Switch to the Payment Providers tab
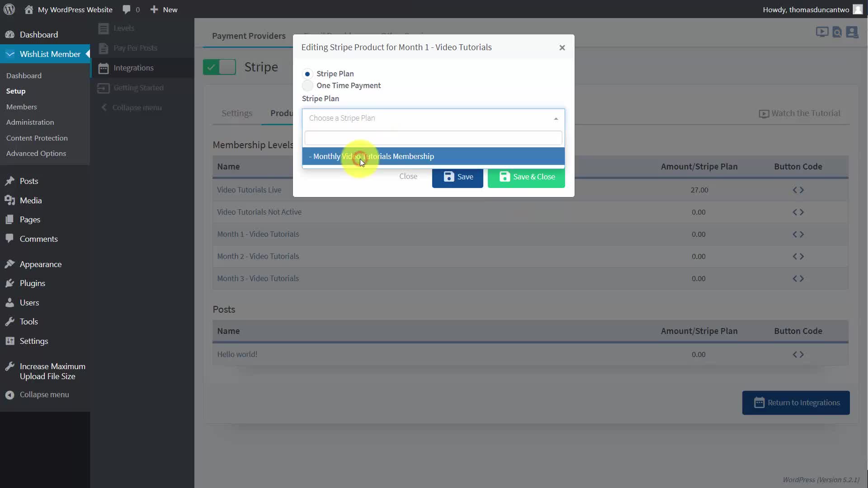The height and width of the screenshot is (488, 868). [249, 36]
